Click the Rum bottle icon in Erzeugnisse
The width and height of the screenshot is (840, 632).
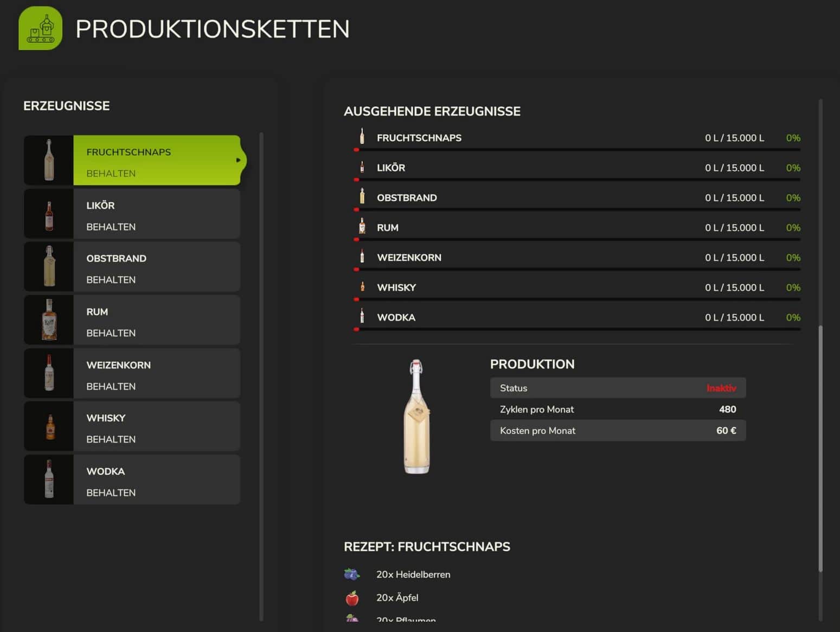coord(49,320)
